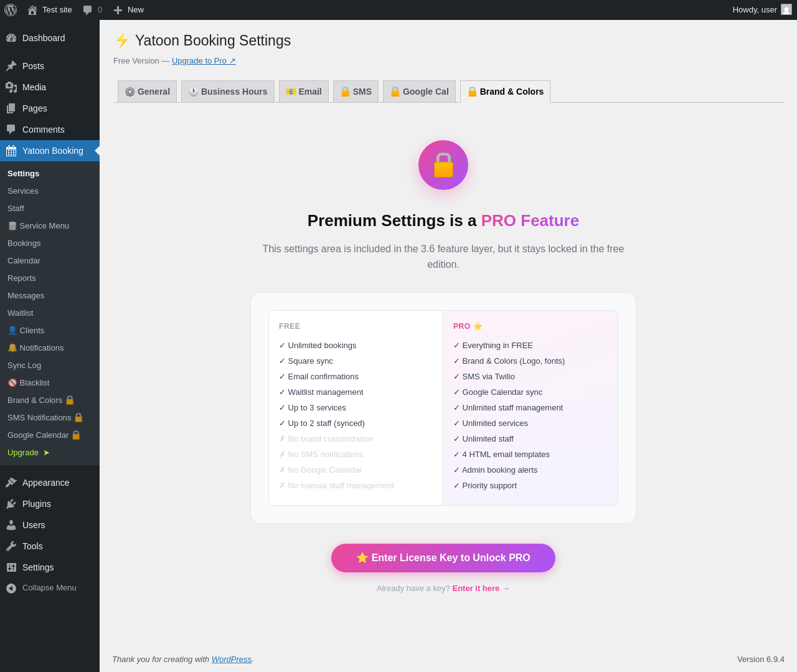This screenshot has height=672, width=797.
Task: Select the locked SMS tab
Action: point(356,92)
